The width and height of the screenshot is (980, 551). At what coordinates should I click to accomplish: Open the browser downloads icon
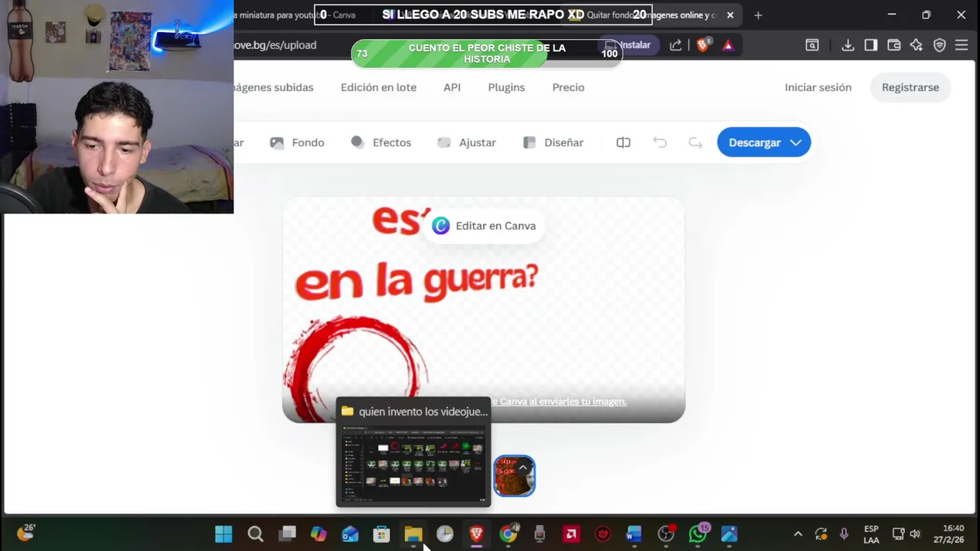coord(848,45)
